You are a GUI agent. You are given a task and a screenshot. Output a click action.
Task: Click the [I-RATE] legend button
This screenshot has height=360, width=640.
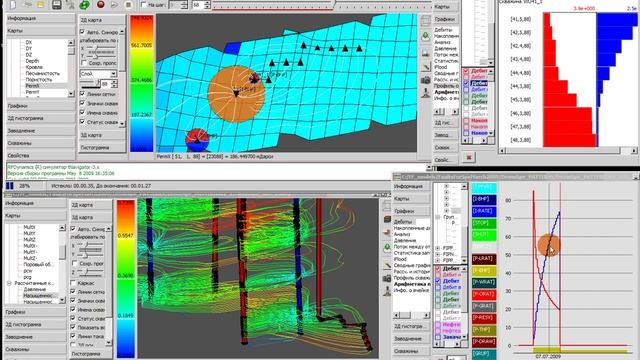point(484,211)
